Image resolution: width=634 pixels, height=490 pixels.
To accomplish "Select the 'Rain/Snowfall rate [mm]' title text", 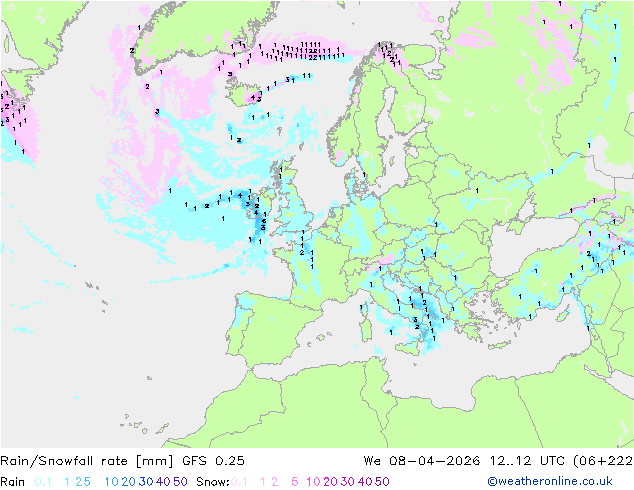I will (87, 461).
